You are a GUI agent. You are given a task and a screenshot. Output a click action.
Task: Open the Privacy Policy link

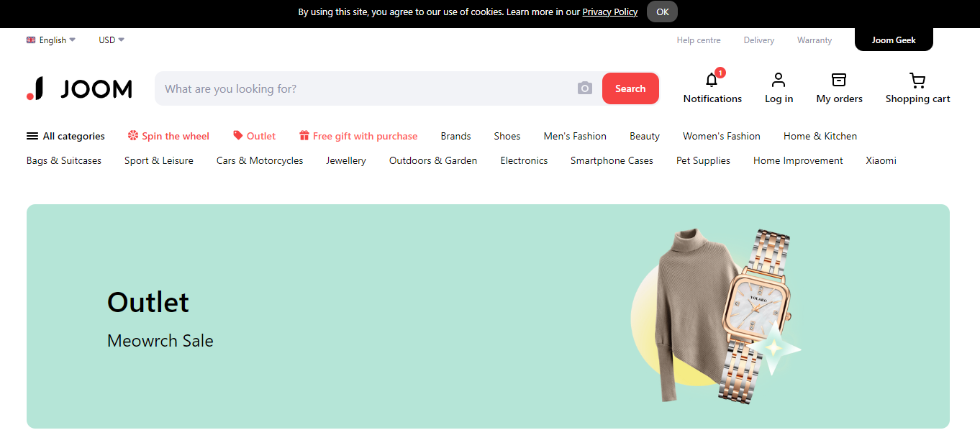[610, 12]
